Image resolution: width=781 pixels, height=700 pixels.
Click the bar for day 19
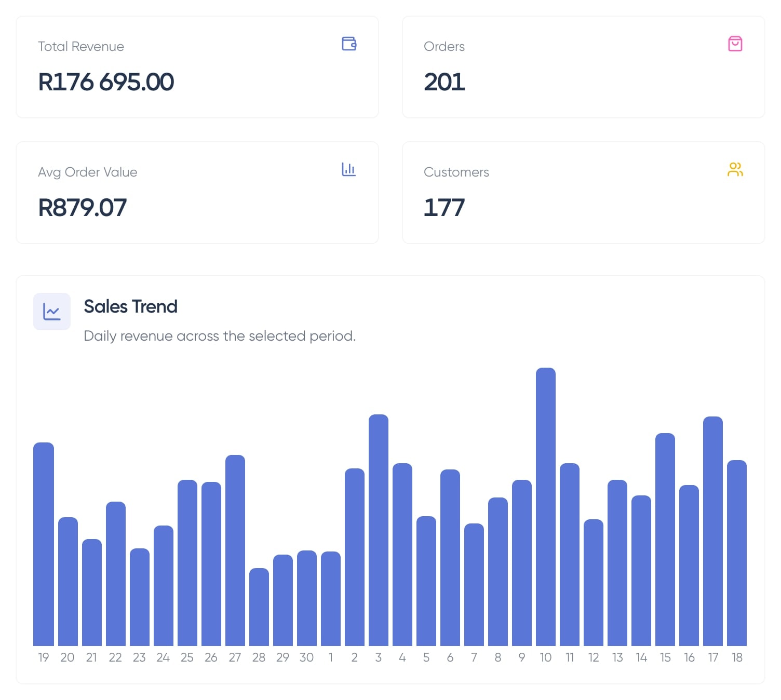44,544
